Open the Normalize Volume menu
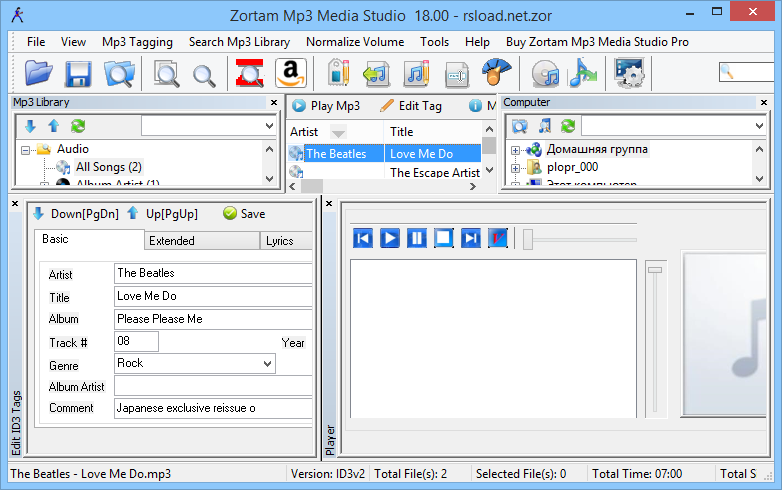 click(x=355, y=42)
